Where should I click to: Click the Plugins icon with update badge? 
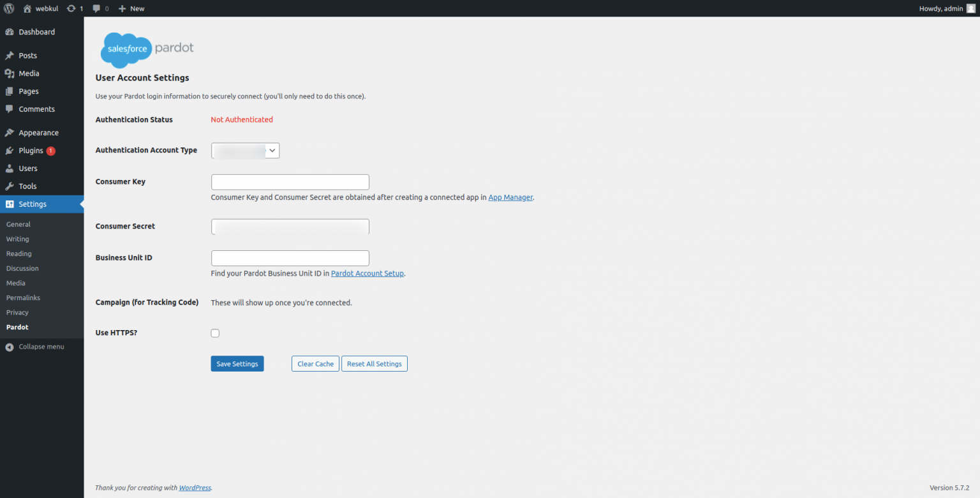pos(10,150)
